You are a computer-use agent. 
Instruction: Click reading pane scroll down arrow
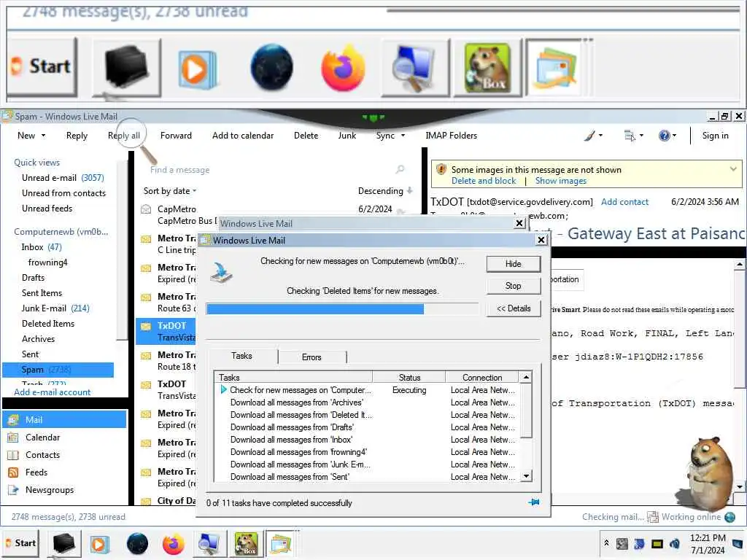tap(740, 486)
